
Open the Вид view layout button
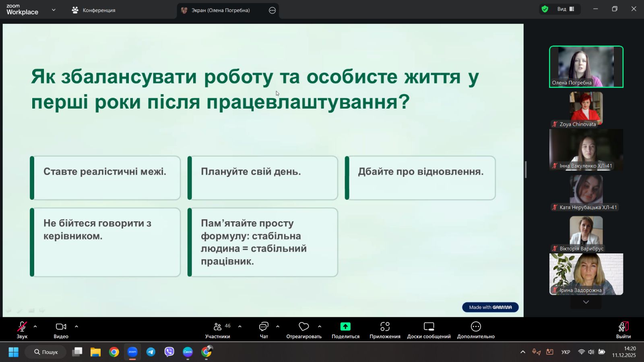(x=566, y=9)
